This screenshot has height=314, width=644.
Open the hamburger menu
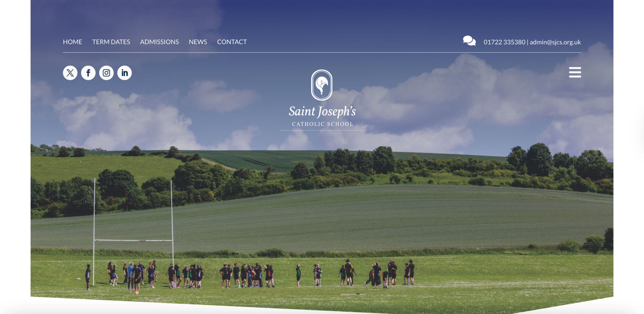coord(575,72)
